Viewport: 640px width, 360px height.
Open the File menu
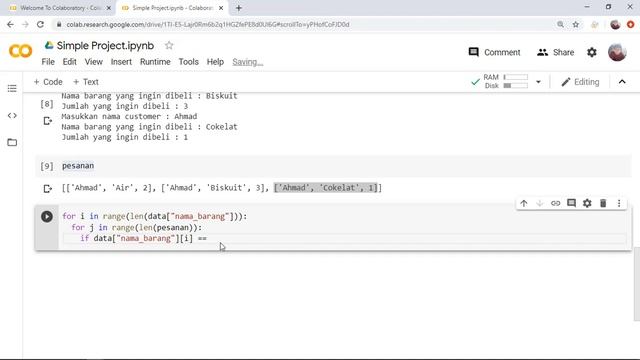click(48, 62)
